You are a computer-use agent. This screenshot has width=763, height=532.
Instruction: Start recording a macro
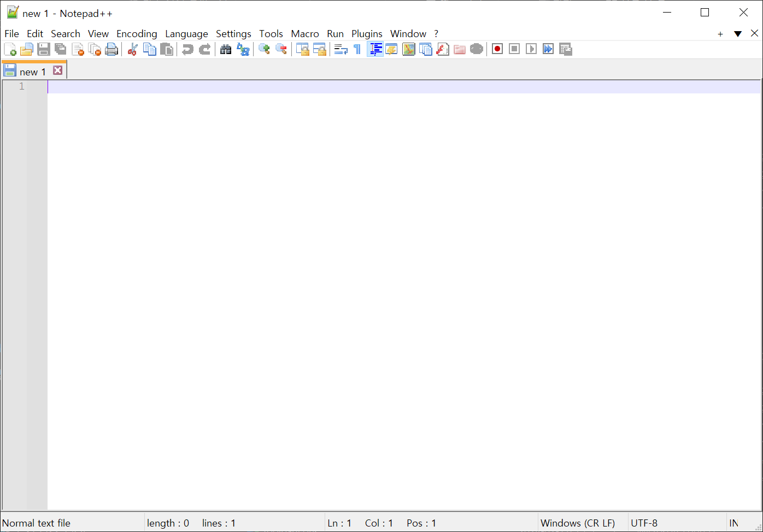(497, 49)
